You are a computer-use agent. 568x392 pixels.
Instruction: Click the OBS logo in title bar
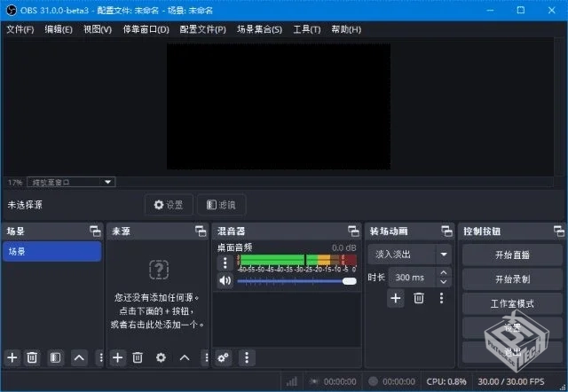(x=12, y=10)
